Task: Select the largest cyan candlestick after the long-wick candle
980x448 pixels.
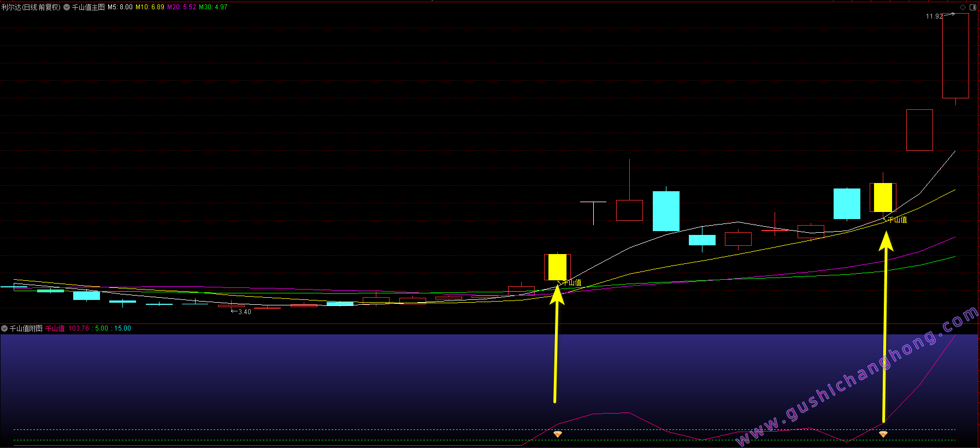Action: point(666,211)
